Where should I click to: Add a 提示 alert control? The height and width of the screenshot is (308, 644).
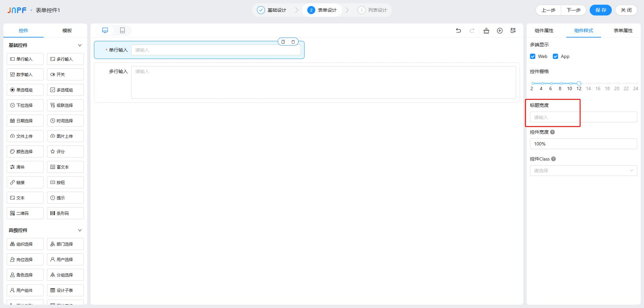coord(65,198)
